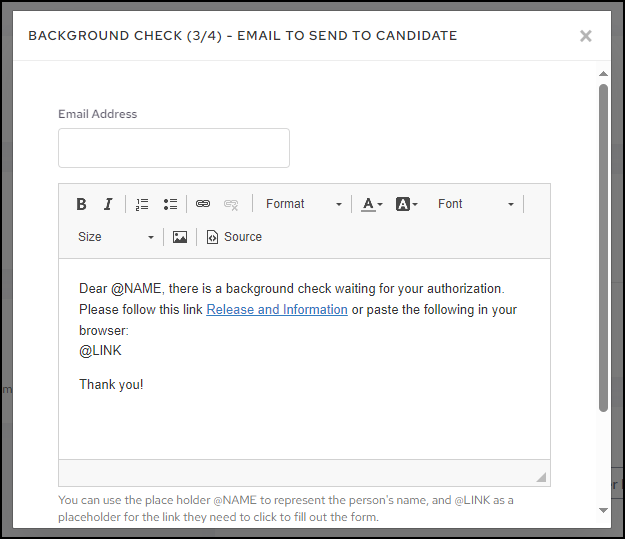Open the Font dropdown

coord(476,204)
